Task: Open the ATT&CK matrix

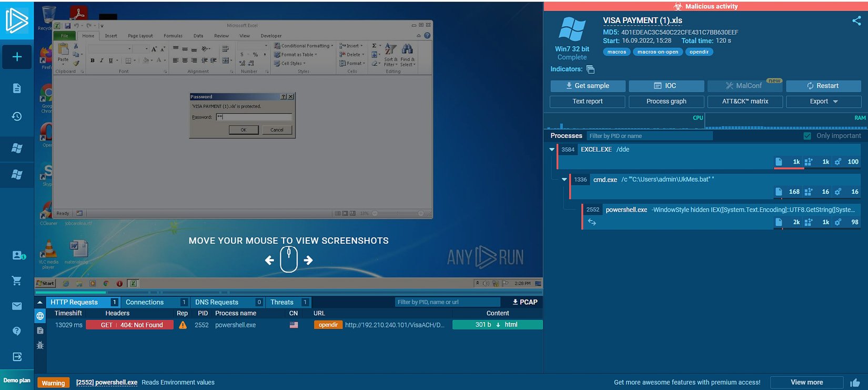Action: point(745,102)
